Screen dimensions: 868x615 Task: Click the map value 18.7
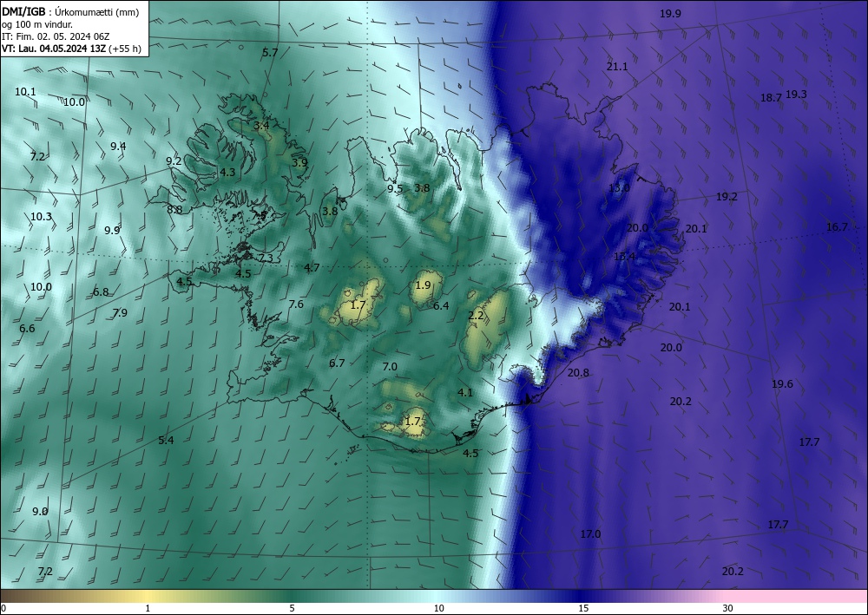tap(771, 98)
